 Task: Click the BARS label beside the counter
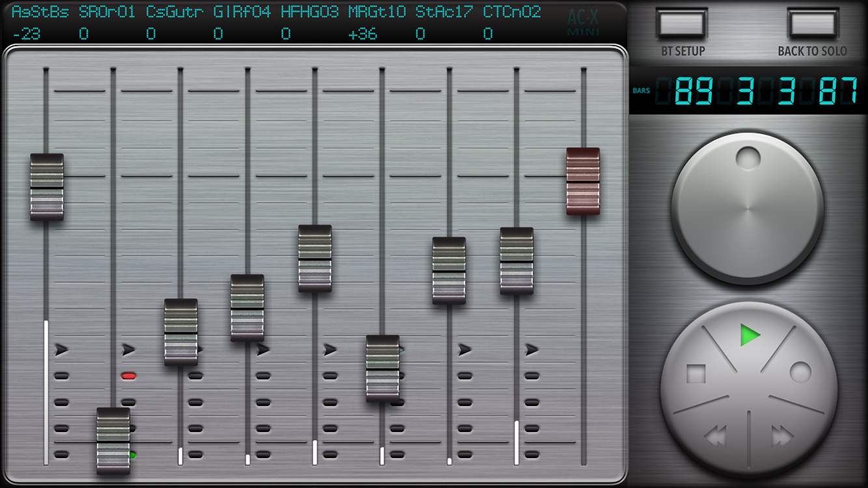[641, 91]
